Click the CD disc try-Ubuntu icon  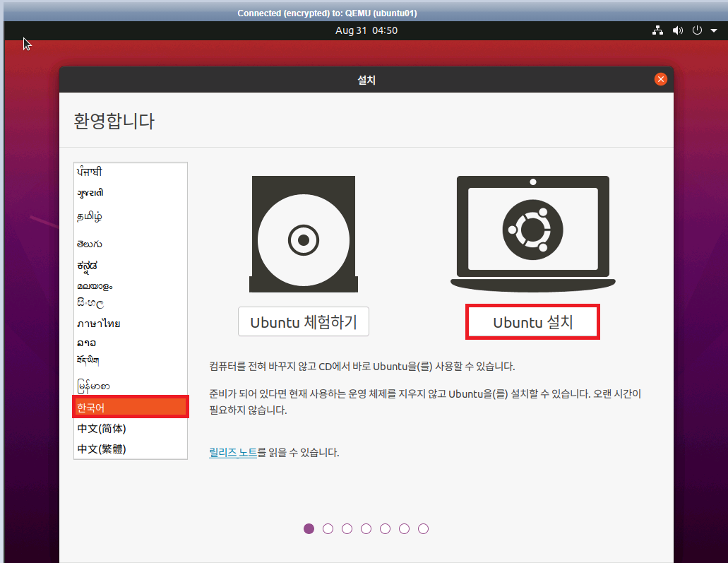point(304,234)
